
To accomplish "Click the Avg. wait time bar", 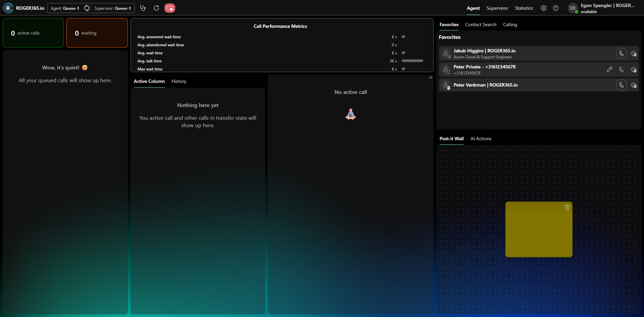I will (x=412, y=53).
